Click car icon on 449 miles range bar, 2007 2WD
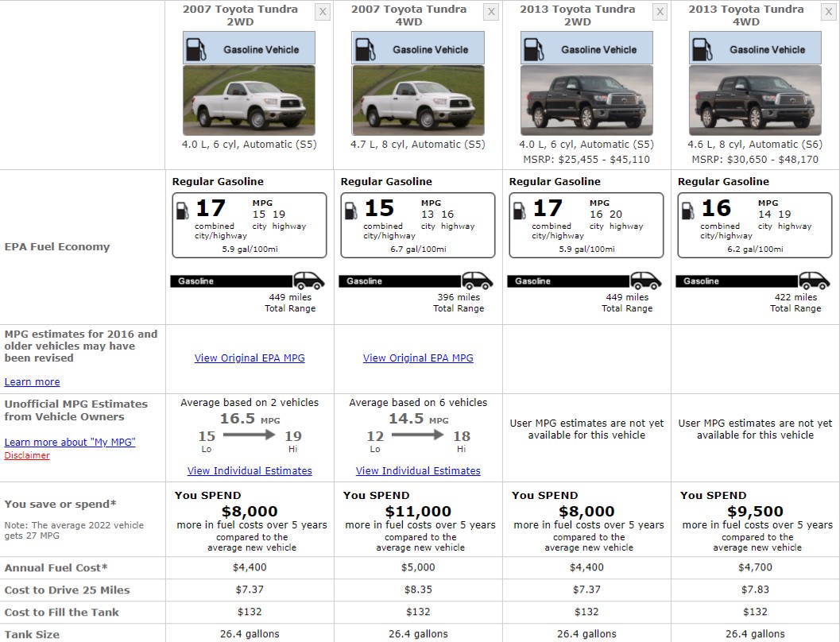Image resolution: width=840 pixels, height=642 pixels. pyautogui.click(x=309, y=280)
